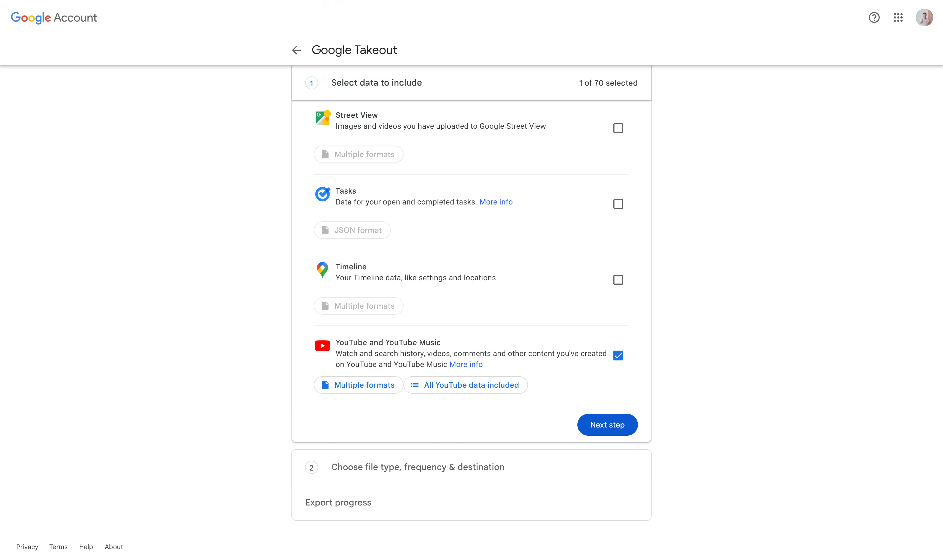Go back with the arrow beside Google Takeout

[x=296, y=50]
